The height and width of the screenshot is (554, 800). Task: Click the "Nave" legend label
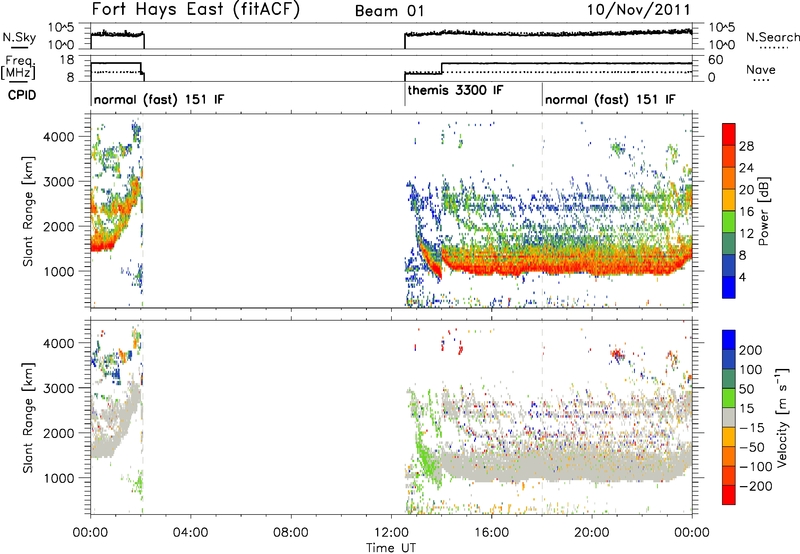[x=761, y=69]
